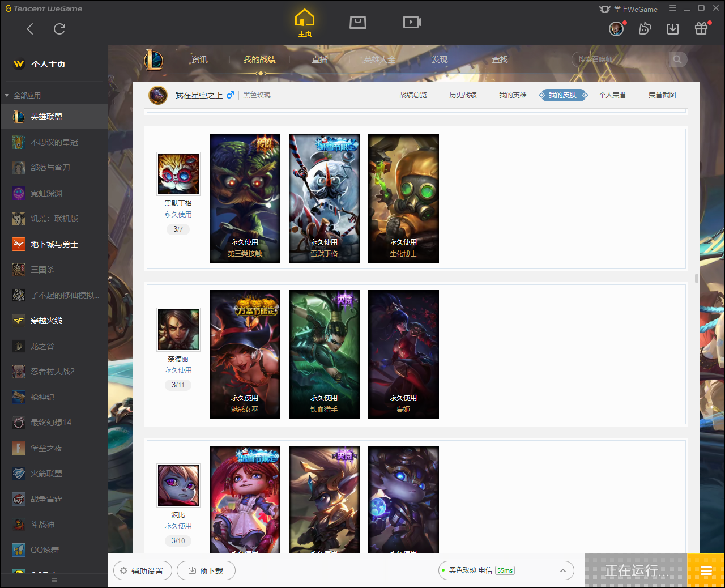Click the summoner profile avatar

[158, 95]
